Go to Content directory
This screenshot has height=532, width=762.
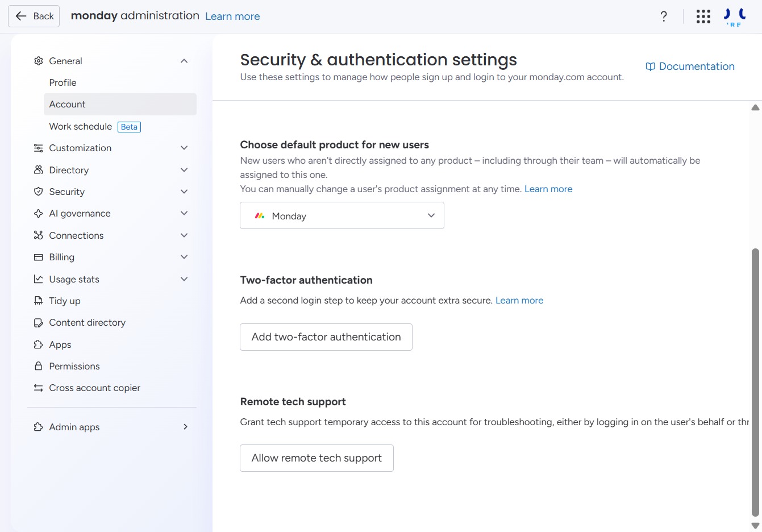click(x=88, y=322)
